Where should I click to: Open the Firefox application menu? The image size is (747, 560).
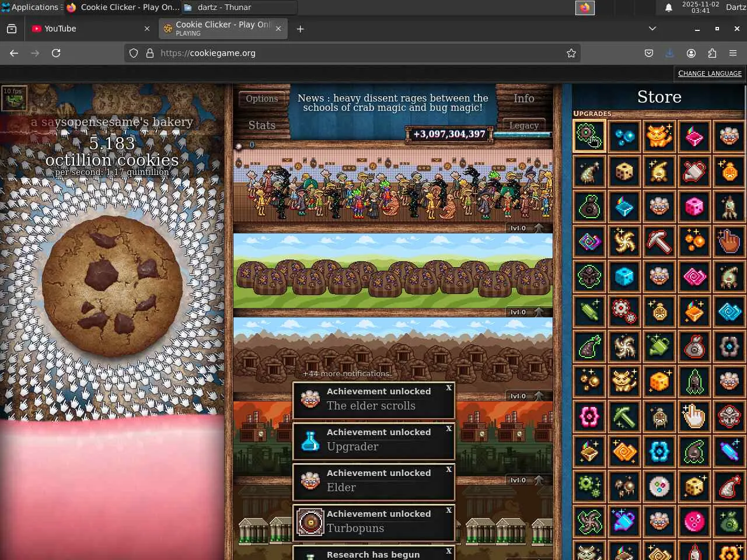(733, 53)
